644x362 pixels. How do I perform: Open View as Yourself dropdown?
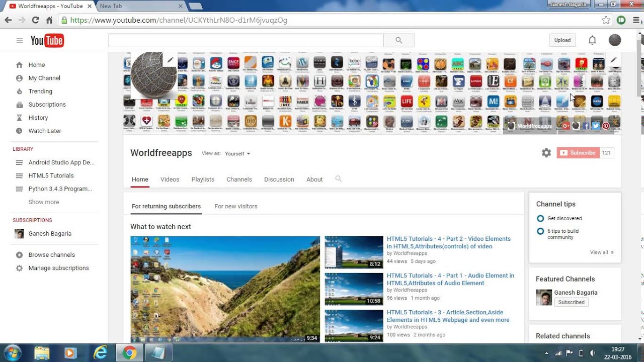[237, 153]
